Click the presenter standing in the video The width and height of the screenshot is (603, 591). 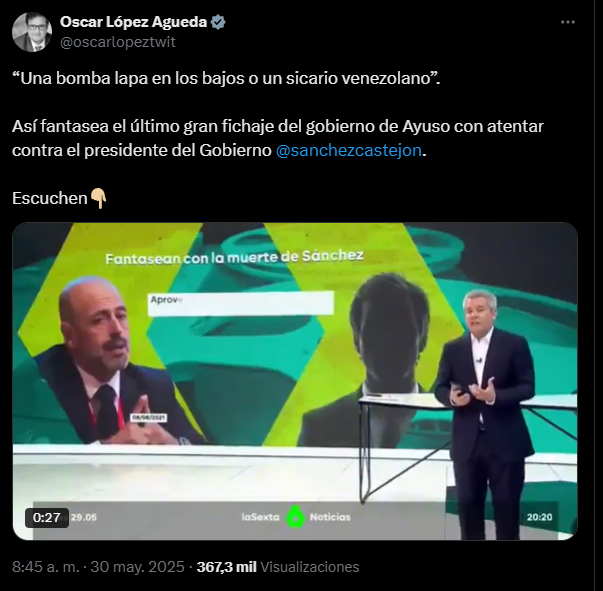point(485,413)
